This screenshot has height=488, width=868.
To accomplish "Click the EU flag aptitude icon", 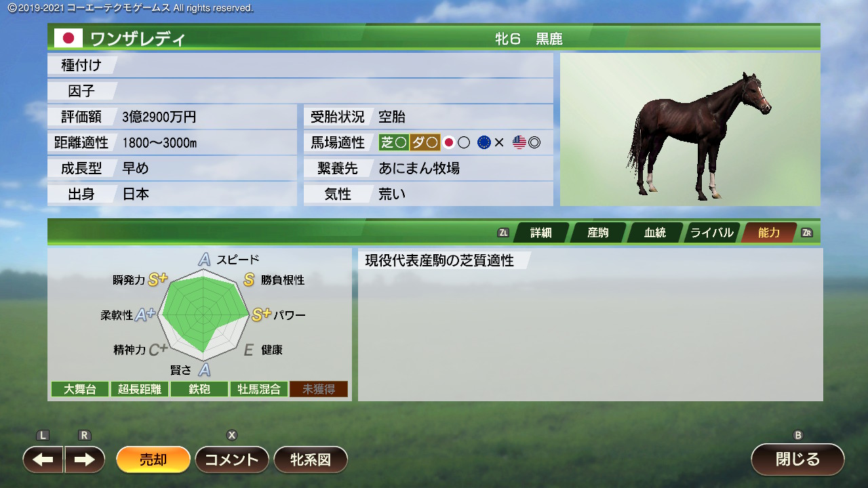I will pos(484,142).
